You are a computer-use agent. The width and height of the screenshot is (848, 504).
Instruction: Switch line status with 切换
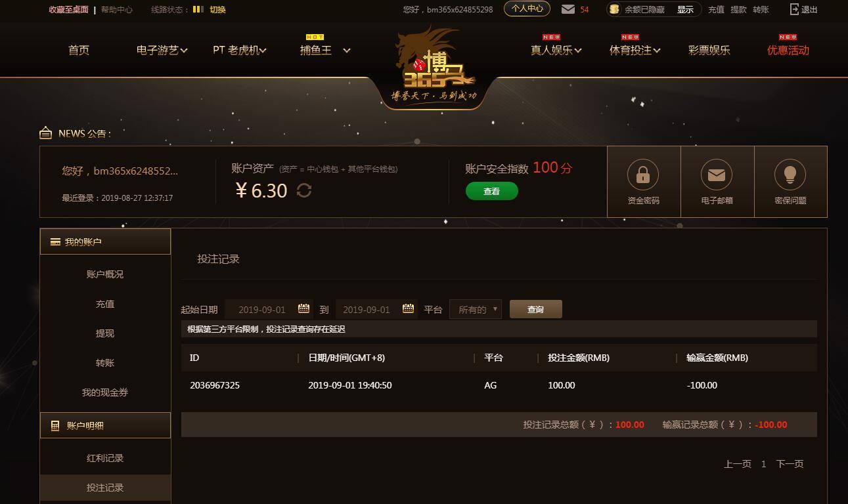click(217, 9)
